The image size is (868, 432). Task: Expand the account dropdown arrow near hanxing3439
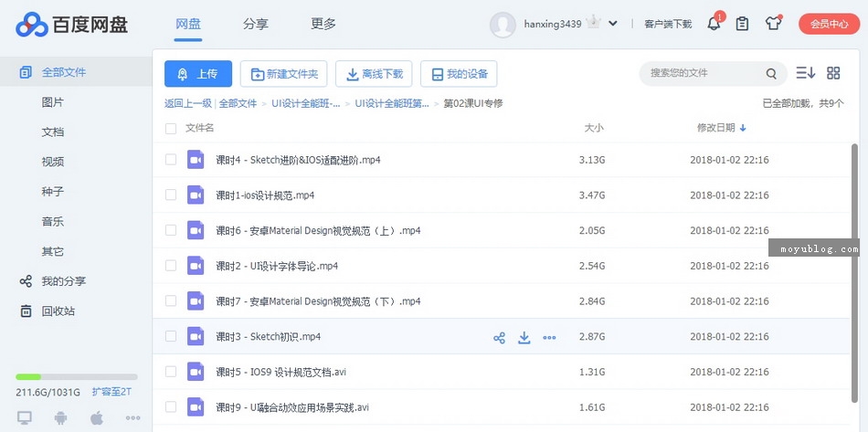click(613, 24)
